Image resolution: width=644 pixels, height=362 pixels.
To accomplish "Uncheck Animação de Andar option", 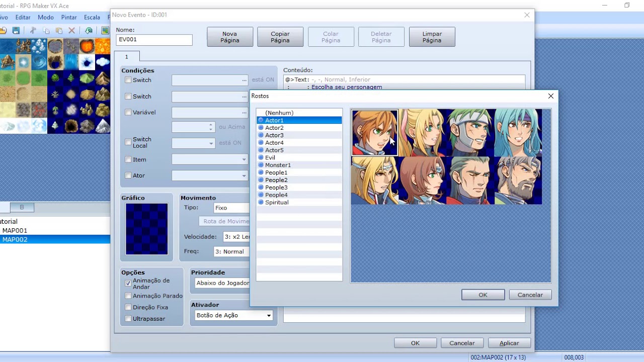I will [128, 284].
